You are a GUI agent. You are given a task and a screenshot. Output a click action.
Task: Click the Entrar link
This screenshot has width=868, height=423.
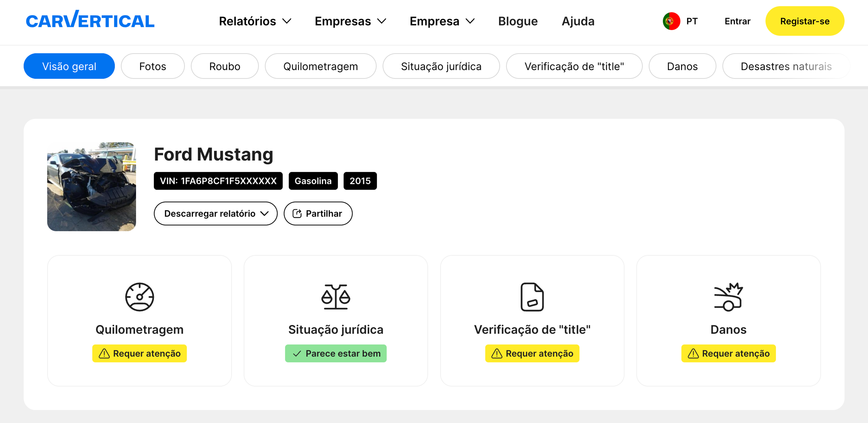pos(737,21)
